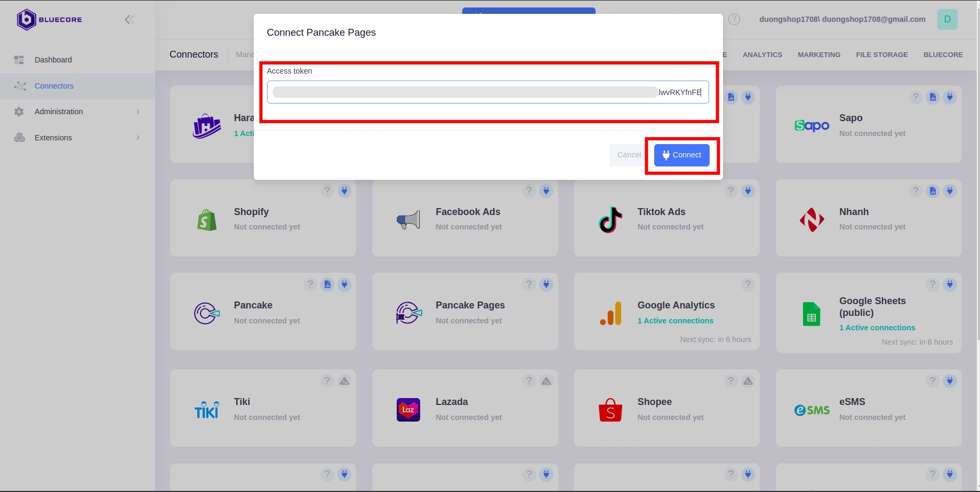Select Connectors in the sidebar
Screen dimensions: 980x492
tap(54, 86)
